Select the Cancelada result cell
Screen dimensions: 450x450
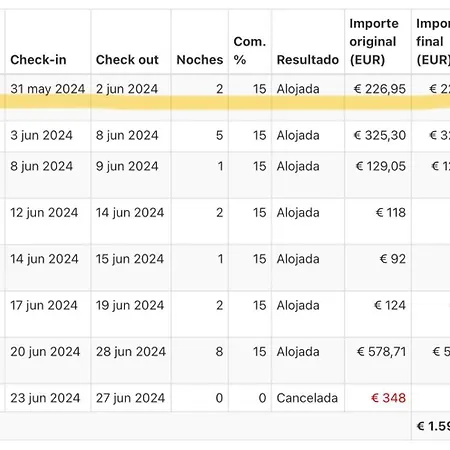coord(307,398)
